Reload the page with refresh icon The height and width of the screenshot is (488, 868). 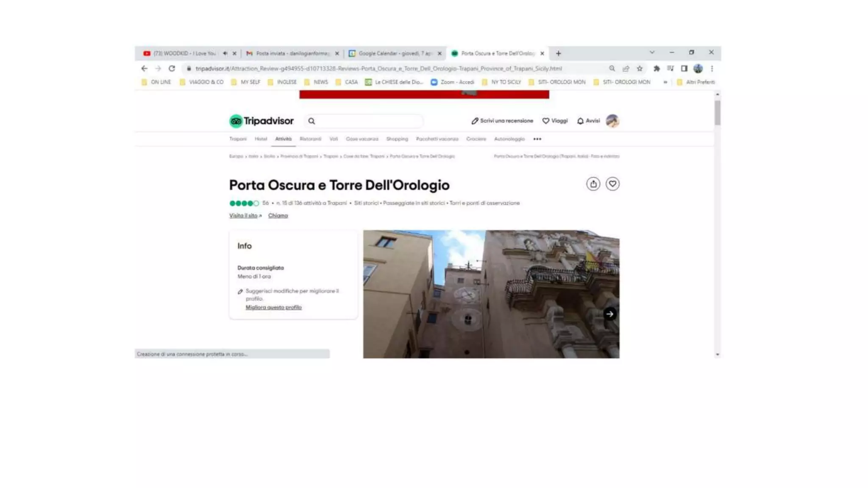pos(172,69)
